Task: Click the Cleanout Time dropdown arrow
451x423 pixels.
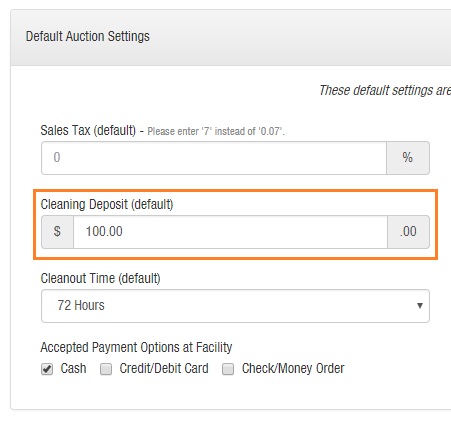Action: [x=420, y=306]
